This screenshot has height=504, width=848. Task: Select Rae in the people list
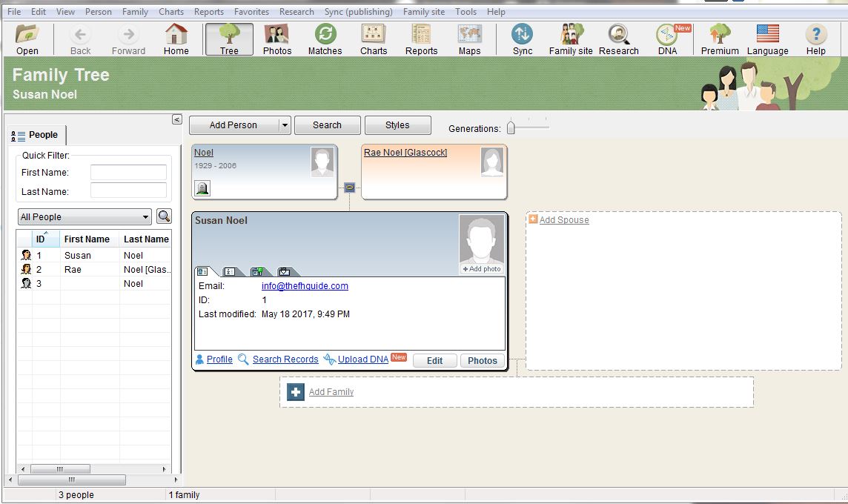click(x=73, y=270)
